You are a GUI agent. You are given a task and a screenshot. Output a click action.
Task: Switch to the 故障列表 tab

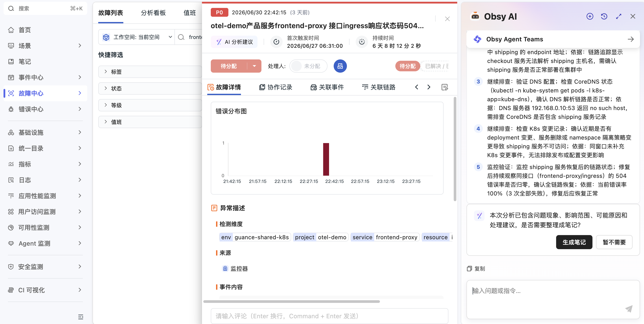pyautogui.click(x=111, y=13)
